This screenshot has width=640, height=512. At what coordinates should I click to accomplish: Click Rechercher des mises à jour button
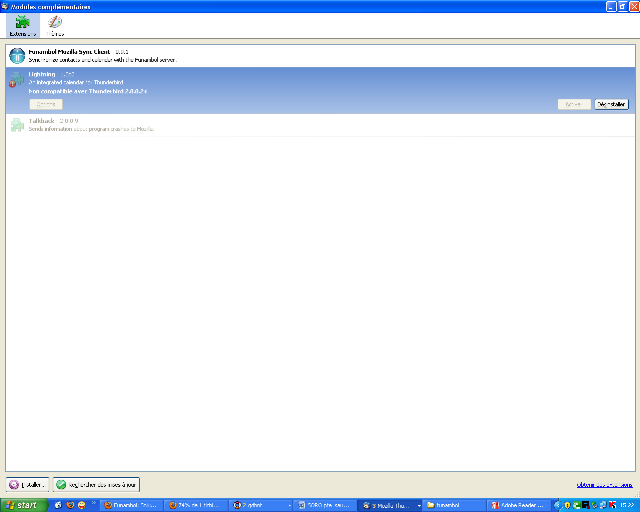pos(96,485)
